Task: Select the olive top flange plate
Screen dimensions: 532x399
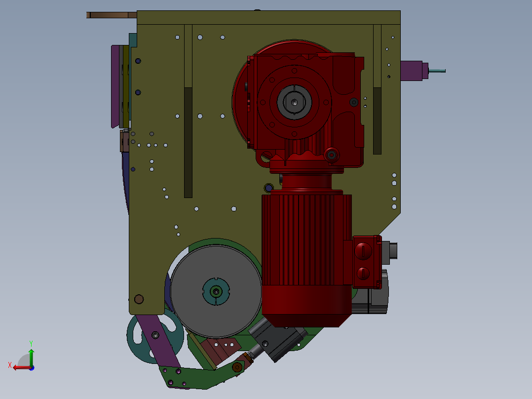Action: tap(268, 17)
